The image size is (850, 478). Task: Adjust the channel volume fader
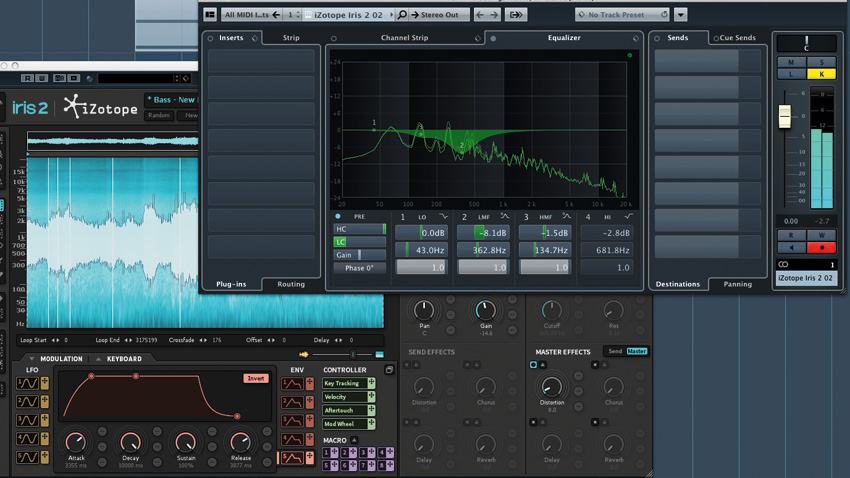click(785, 116)
